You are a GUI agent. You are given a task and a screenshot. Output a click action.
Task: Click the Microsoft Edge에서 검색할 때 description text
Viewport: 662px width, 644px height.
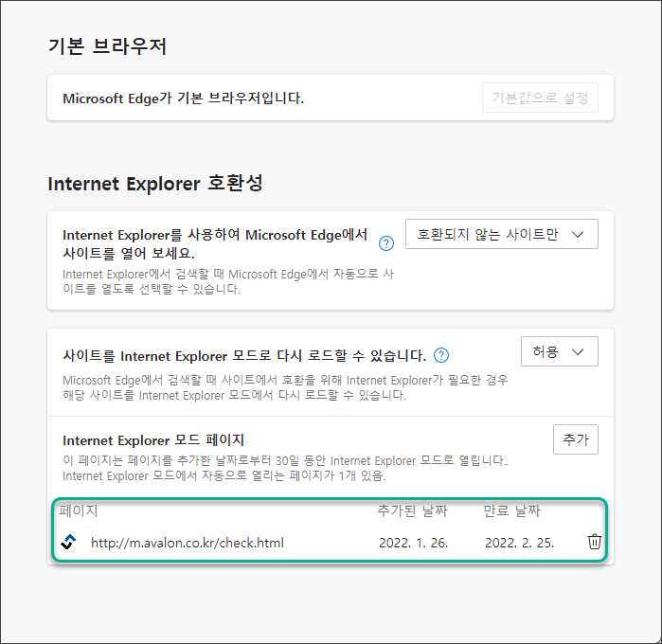[285, 387]
